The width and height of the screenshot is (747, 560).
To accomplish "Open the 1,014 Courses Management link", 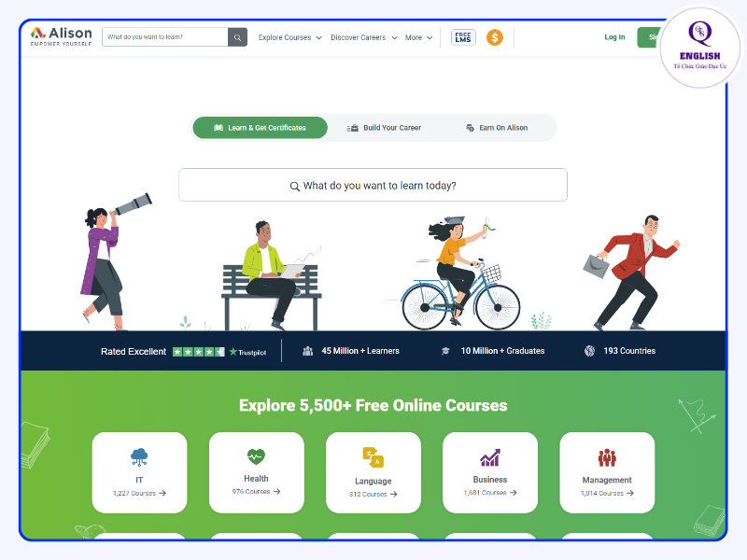I will 607,494.
